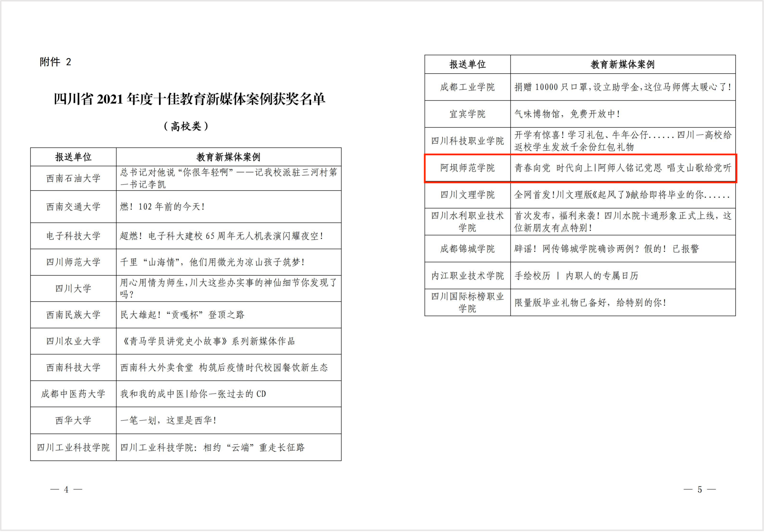764x532 pixels.
Task: Click the cell '内江职业技术学院'
Action: (467, 276)
